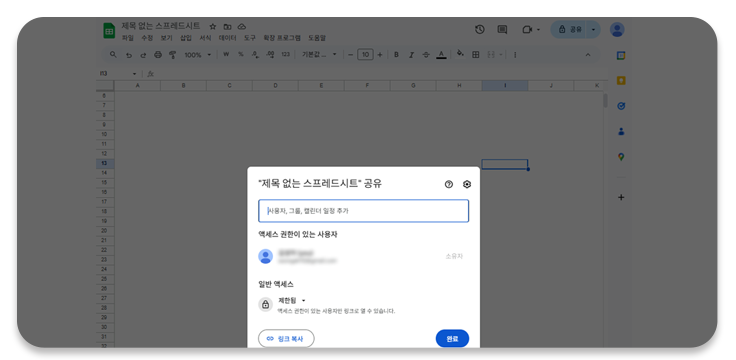The height and width of the screenshot is (360, 736).
Task: Undo the last action
Action: 129,55
